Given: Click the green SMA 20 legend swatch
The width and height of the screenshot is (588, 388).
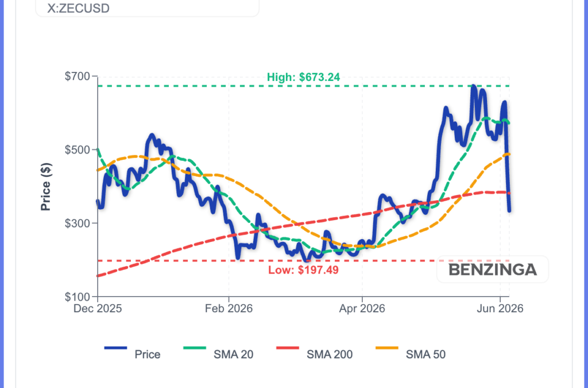Looking at the screenshot, I should pyautogui.click(x=195, y=348).
